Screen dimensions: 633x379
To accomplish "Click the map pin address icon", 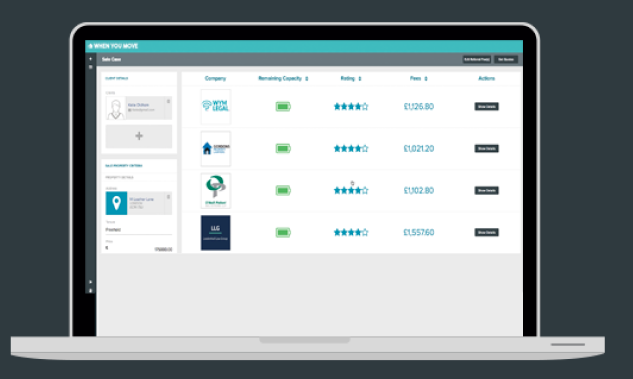I will pos(116,203).
